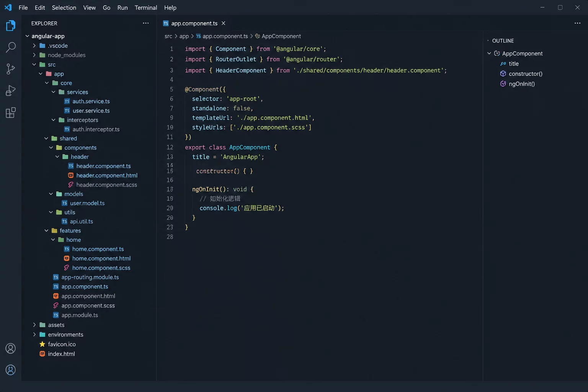Expand the environments folder
The height and width of the screenshot is (392, 588).
[x=34, y=335]
